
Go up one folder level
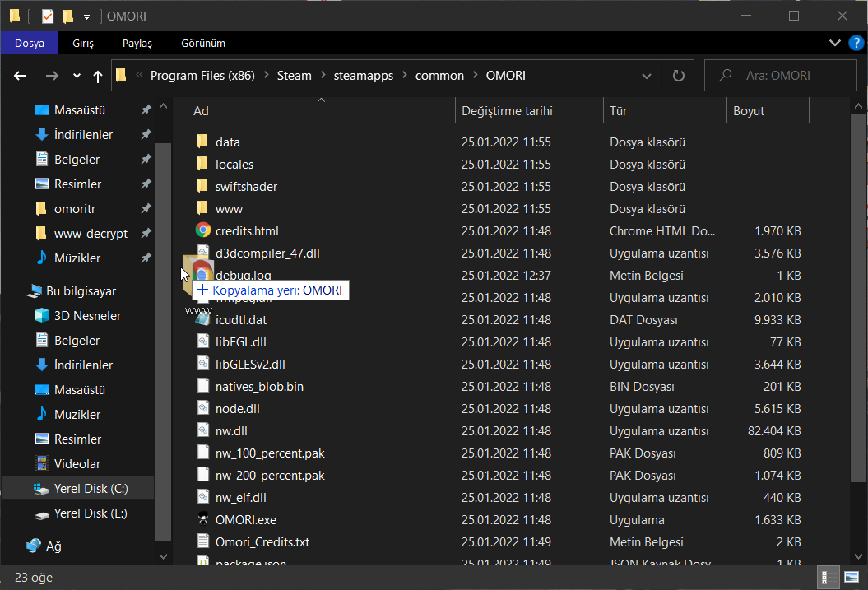[98, 76]
